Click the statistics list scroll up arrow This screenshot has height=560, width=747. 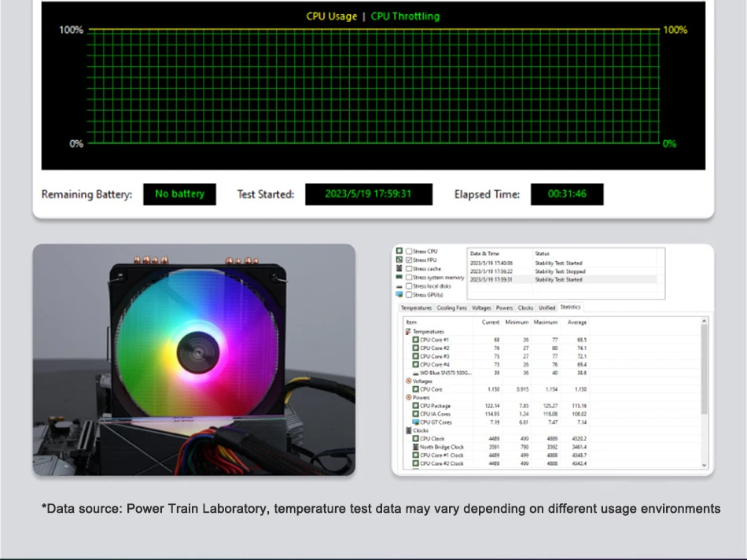(704, 321)
